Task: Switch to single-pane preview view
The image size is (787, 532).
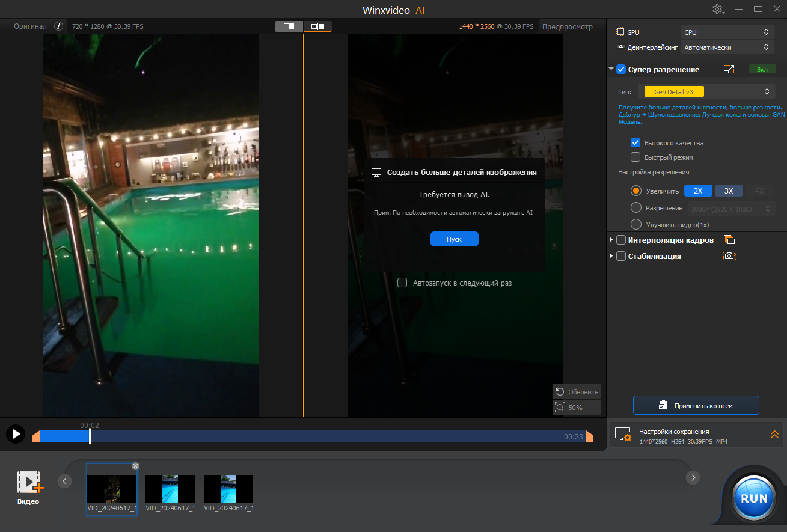Action: (289, 26)
